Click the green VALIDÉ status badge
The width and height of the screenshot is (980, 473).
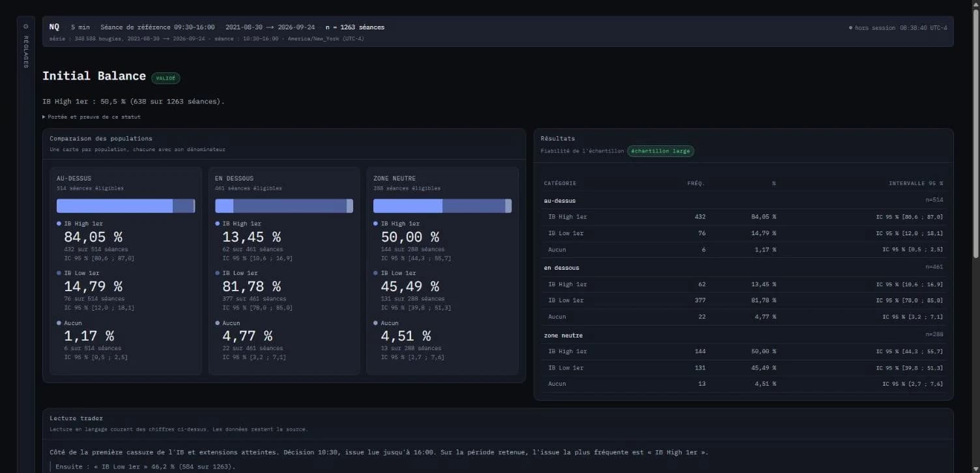point(166,78)
